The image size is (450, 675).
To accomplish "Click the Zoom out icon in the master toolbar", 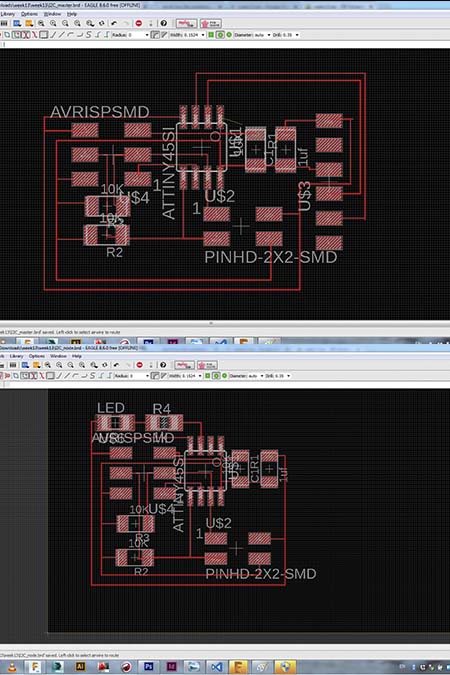I will (65, 23).
